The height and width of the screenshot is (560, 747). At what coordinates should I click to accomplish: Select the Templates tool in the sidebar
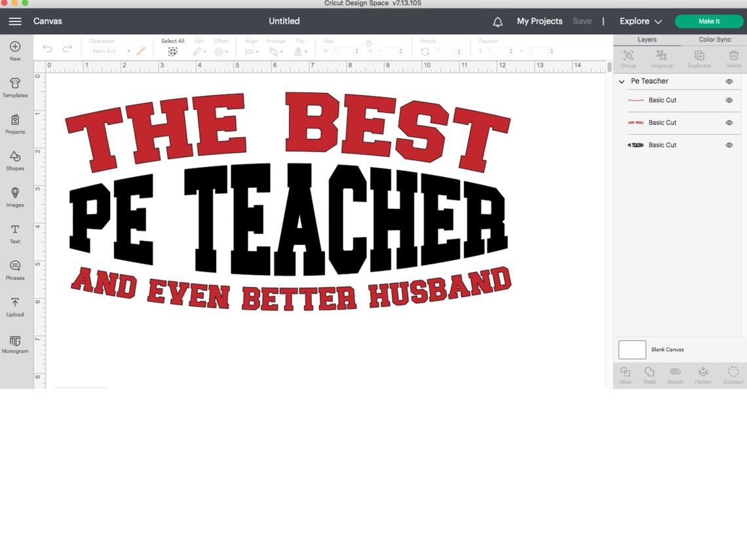(x=14, y=87)
